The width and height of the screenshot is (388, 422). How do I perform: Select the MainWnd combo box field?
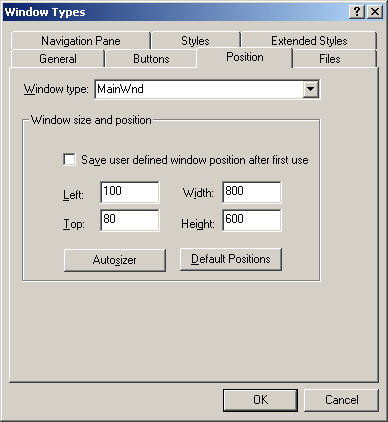click(x=207, y=89)
